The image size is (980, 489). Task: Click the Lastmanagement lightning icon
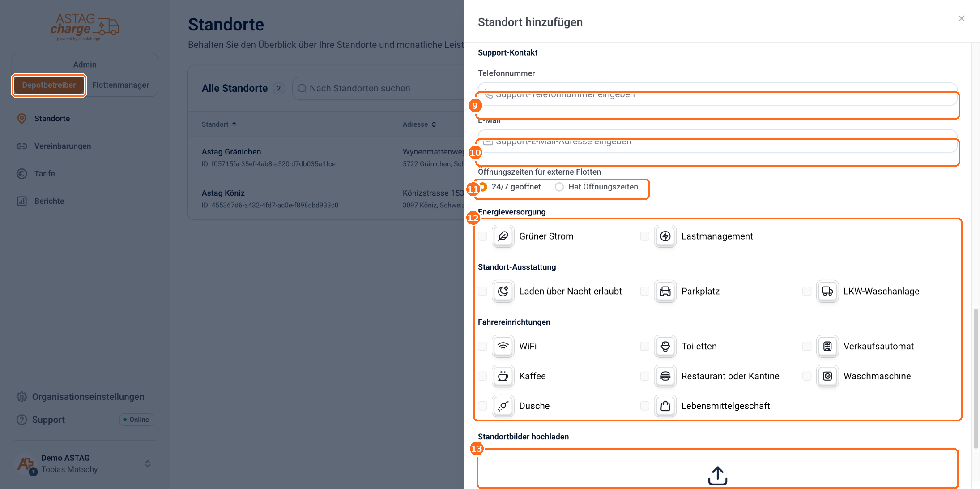pyautogui.click(x=665, y=236)
